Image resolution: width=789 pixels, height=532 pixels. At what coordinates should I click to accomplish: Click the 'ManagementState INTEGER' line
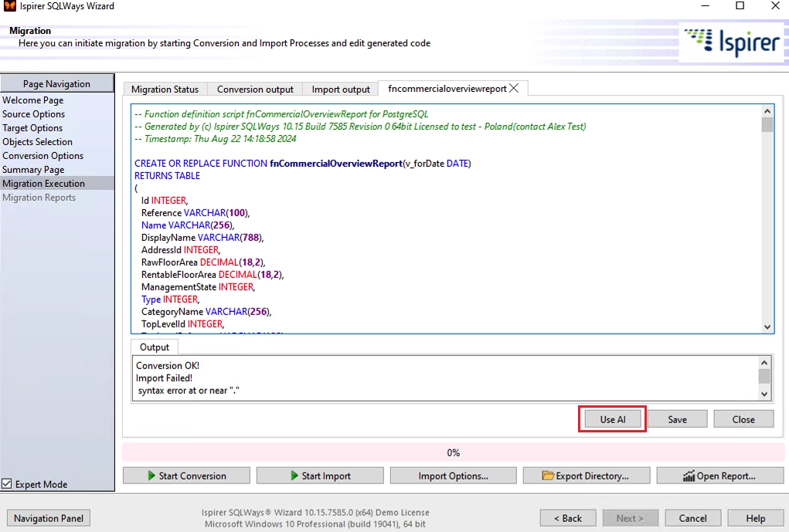tap(198, 286)
